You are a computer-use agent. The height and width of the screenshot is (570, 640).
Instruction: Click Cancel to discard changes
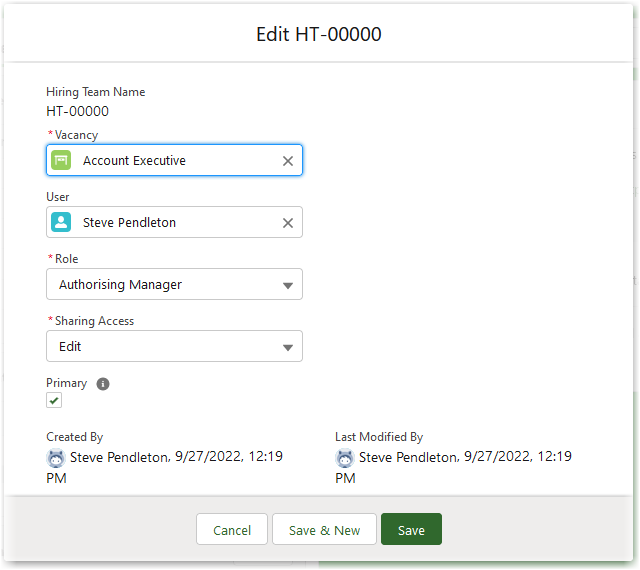(x=232, y=530)
